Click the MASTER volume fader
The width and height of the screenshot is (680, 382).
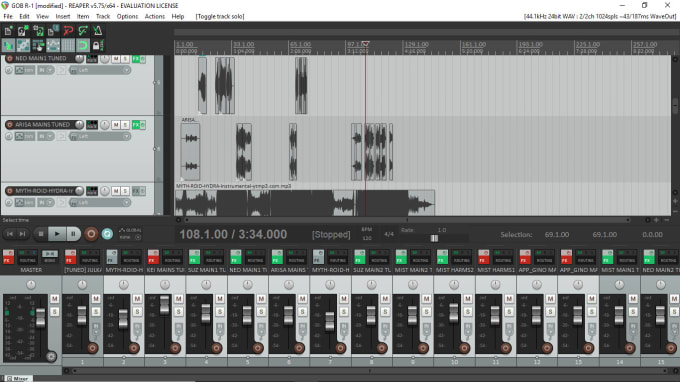40,318
